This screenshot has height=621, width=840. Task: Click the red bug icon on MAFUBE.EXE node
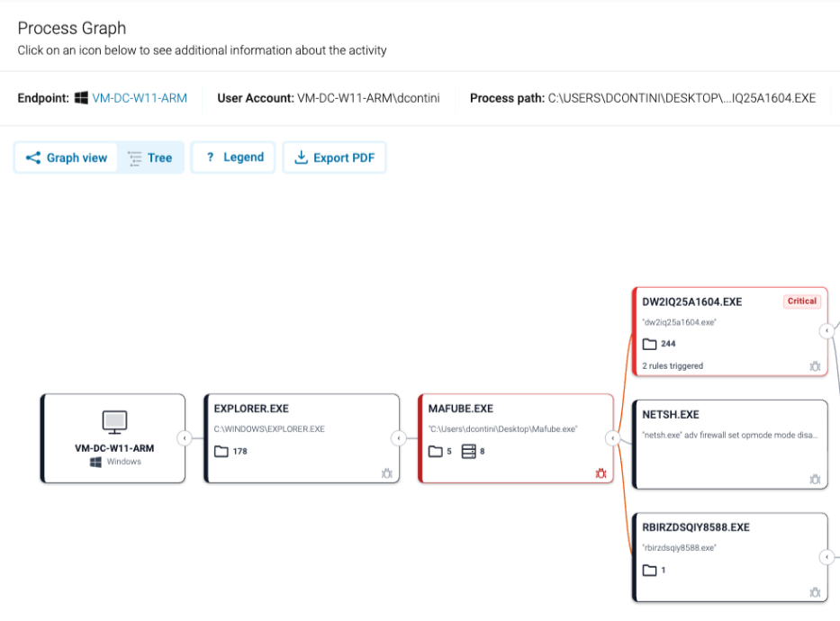pyautogui.click(x=601, y=473)
